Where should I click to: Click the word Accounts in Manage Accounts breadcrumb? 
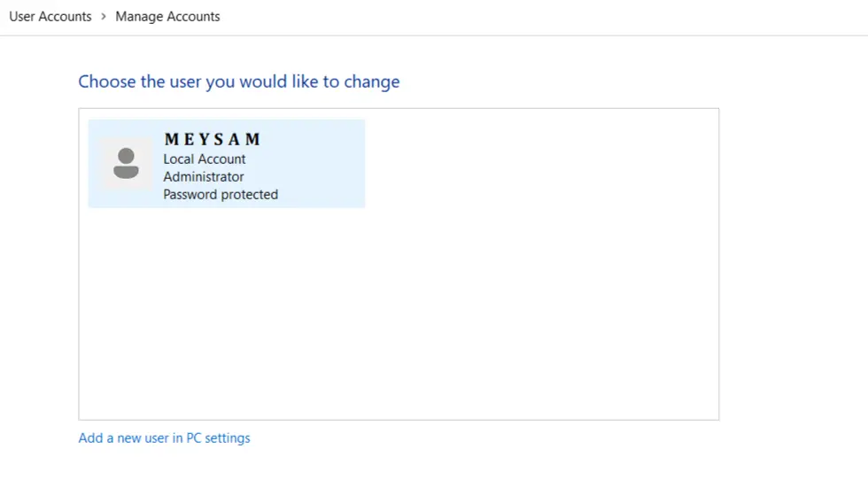pos(193,16)
